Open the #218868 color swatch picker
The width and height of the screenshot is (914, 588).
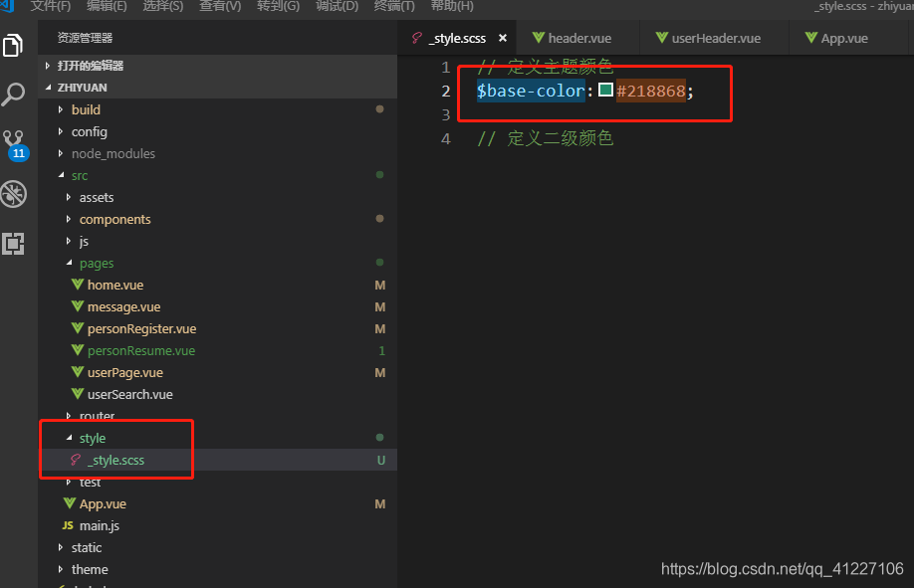605,91
